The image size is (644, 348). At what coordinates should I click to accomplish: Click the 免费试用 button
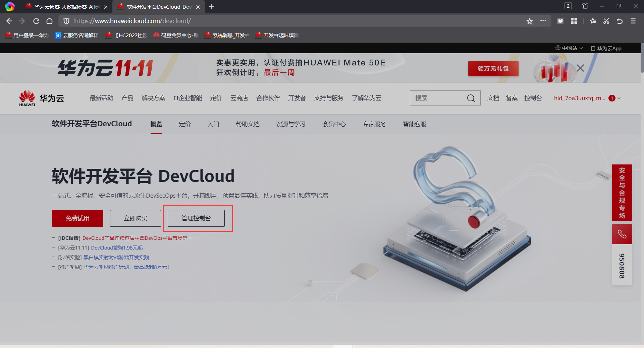click(x=77, y=218)
